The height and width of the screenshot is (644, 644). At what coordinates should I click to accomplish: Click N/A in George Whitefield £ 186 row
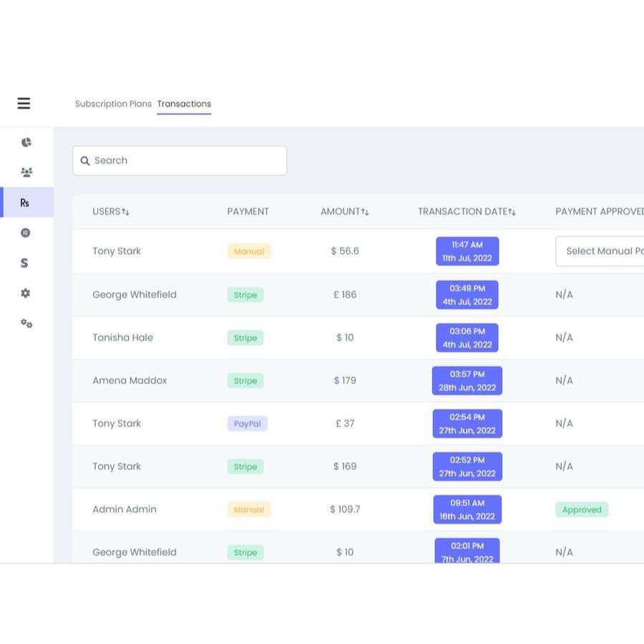[x=564, y=295]
